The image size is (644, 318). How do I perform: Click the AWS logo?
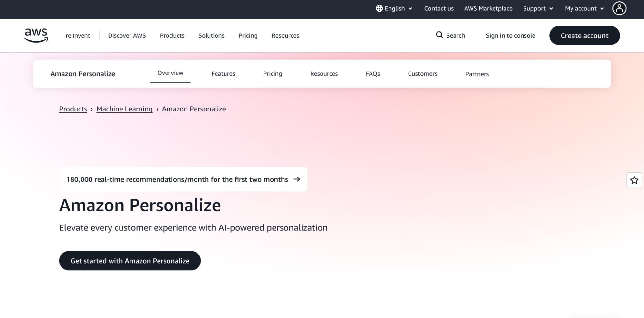tap(36, 35)
